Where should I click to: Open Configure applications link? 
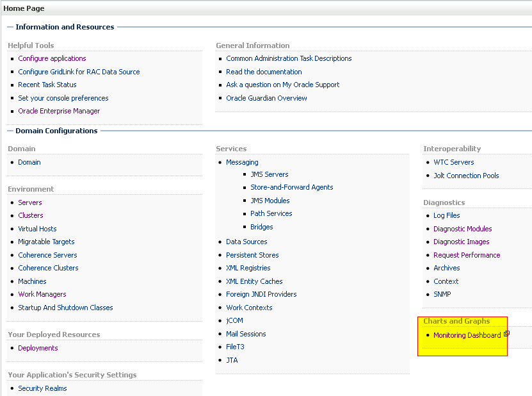click(x=52, y=58)
